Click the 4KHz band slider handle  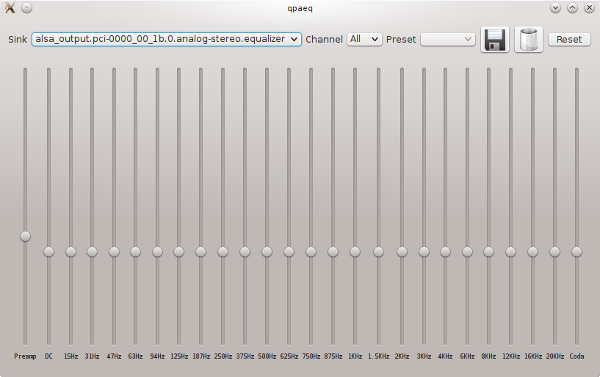click(445, 252)
